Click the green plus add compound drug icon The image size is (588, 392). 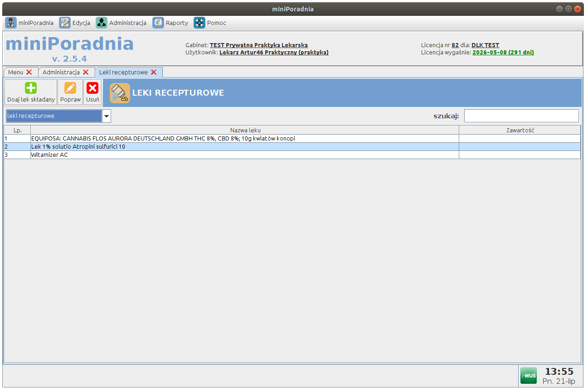pos(31,88)
